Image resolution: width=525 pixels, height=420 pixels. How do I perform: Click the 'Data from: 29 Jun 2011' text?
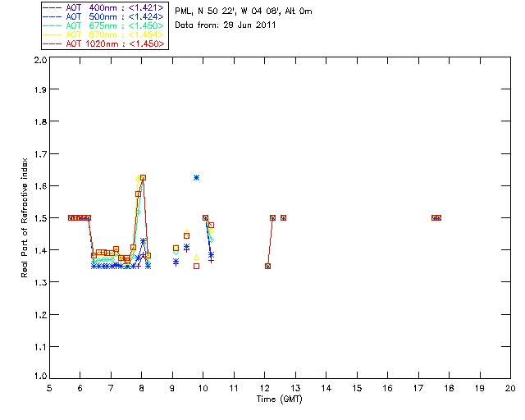[226, 25]
